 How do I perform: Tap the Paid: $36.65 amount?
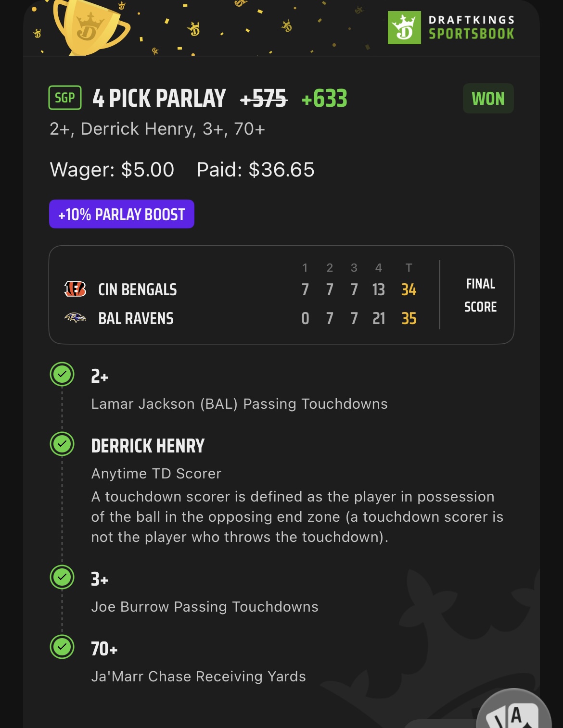(256, 170)
